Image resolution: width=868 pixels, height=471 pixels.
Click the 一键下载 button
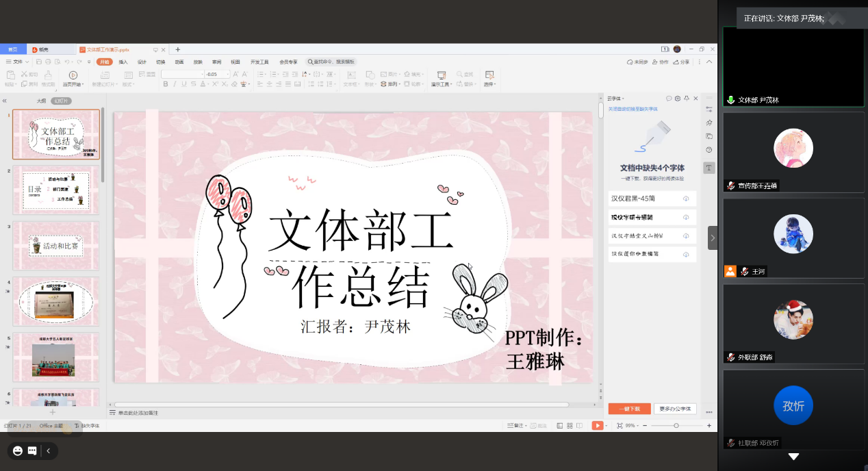[629, 409]
